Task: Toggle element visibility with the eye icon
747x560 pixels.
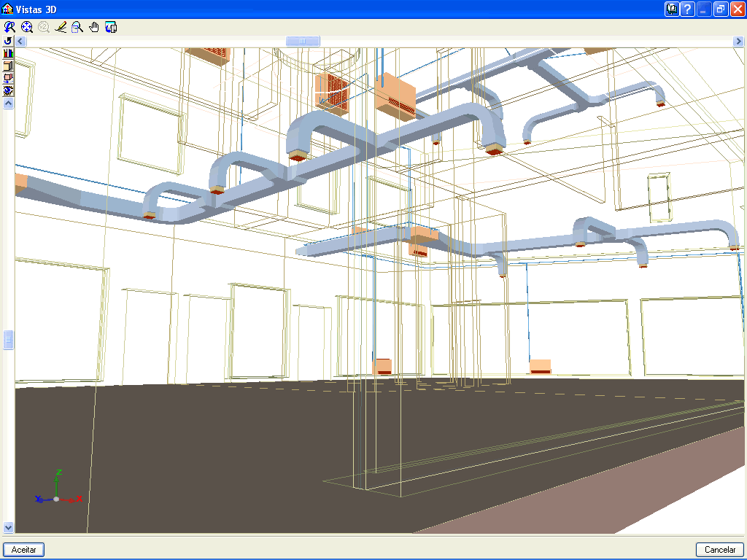Action: [x=8, y=90]
